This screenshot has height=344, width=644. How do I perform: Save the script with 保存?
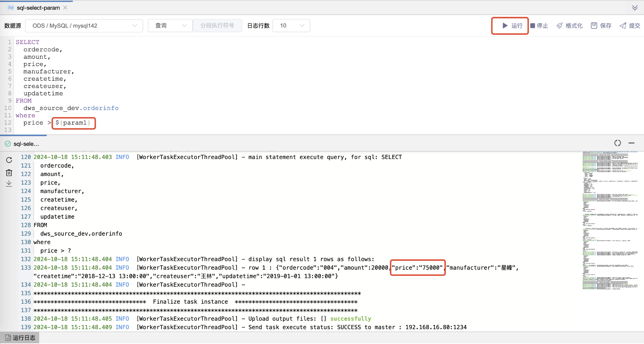(x=601, y=26)
